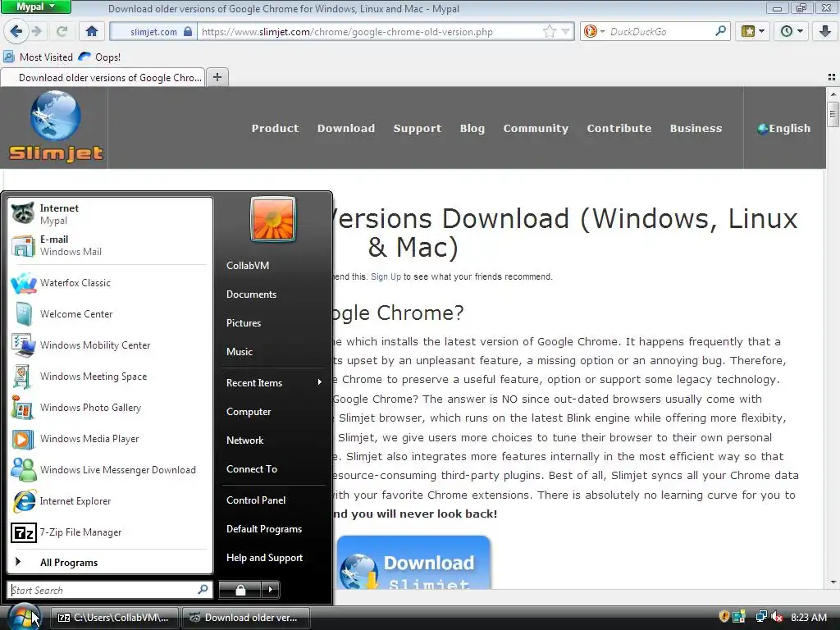This screenshot has height=630, width=840.
Task: Open Documents from Start menu
Action: tap(273, 294)
